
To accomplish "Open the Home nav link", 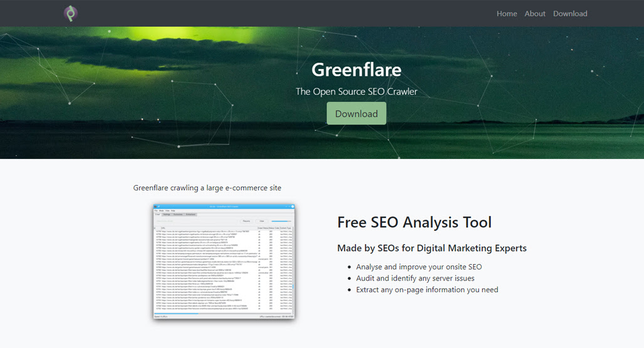I will (x=507, y=14).
